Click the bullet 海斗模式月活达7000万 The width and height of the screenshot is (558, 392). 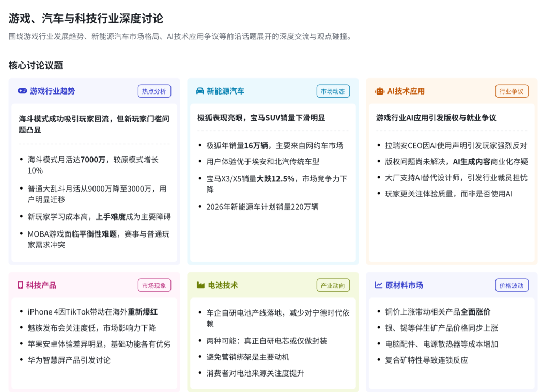coord(93,165)
